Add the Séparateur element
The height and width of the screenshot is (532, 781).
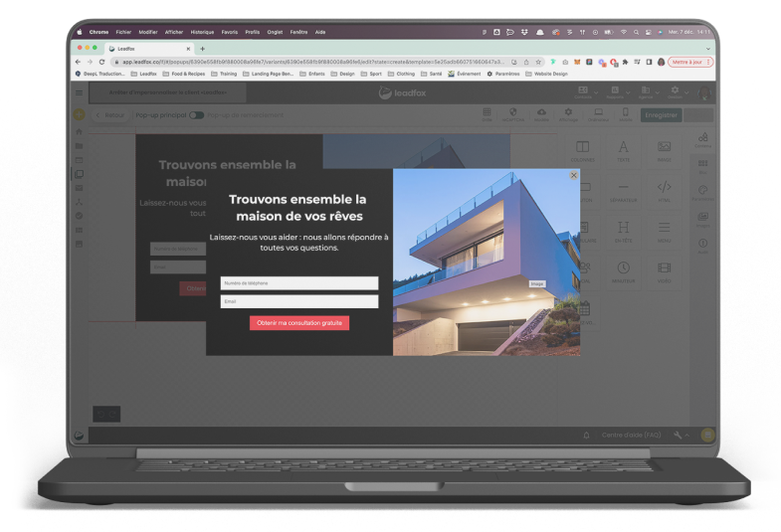[623, 192]
